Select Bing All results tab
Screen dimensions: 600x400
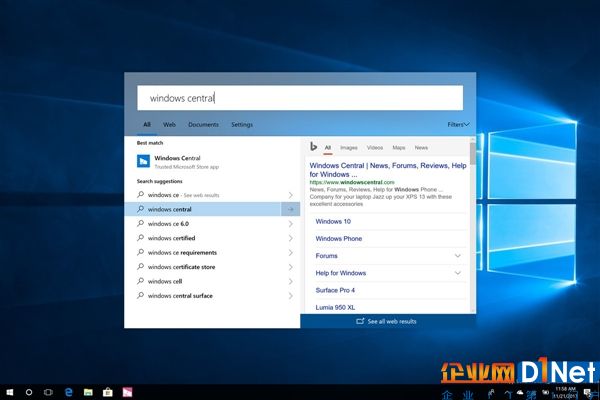[328, 147]
